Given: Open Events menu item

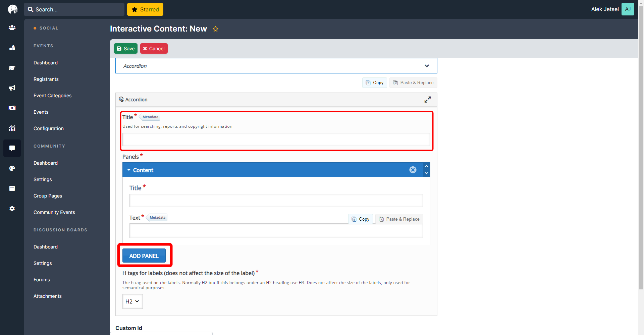Looking at the screenshot, I should (x=41, y=112).
